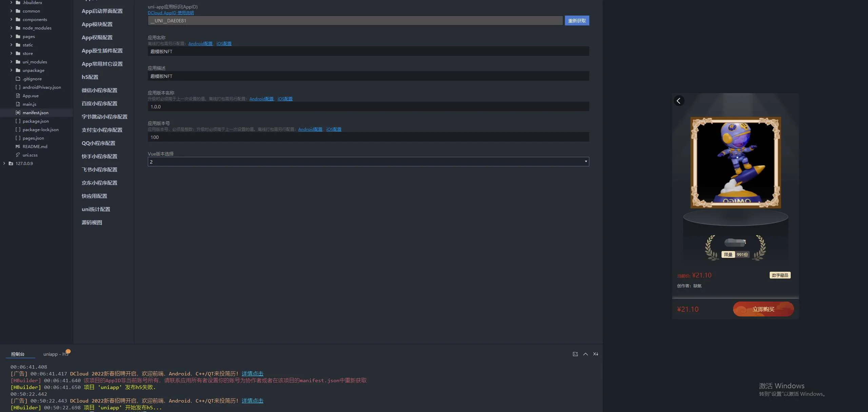The width and height of the screenshot is (868, 412).
Task: Click the 应用版本号 input field
Action: 368,137
